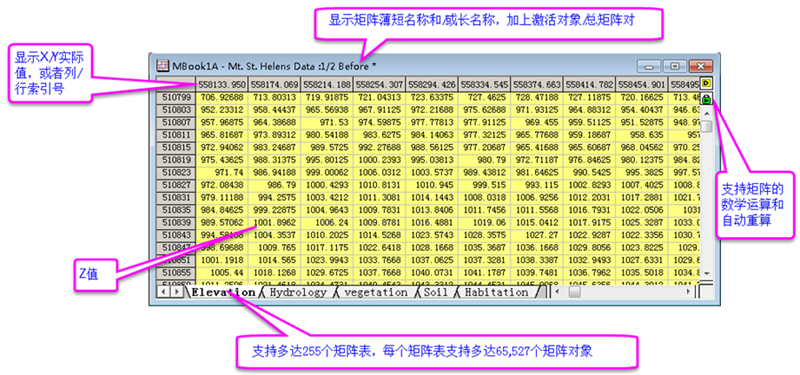Click the cell with value 1001.8962
The height and width of the screenshot is (375, 800).
[274, 222]
